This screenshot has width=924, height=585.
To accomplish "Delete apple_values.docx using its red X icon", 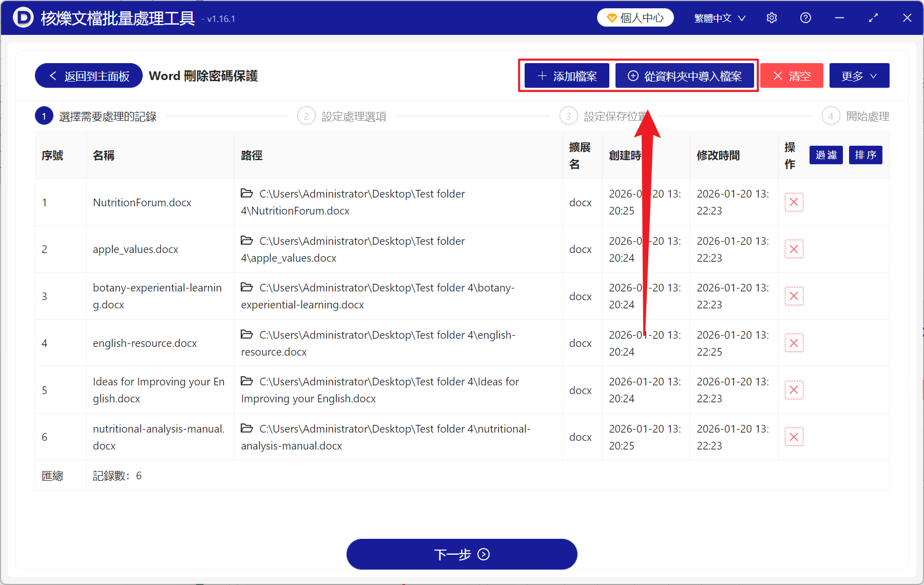I will pos(794,249).
